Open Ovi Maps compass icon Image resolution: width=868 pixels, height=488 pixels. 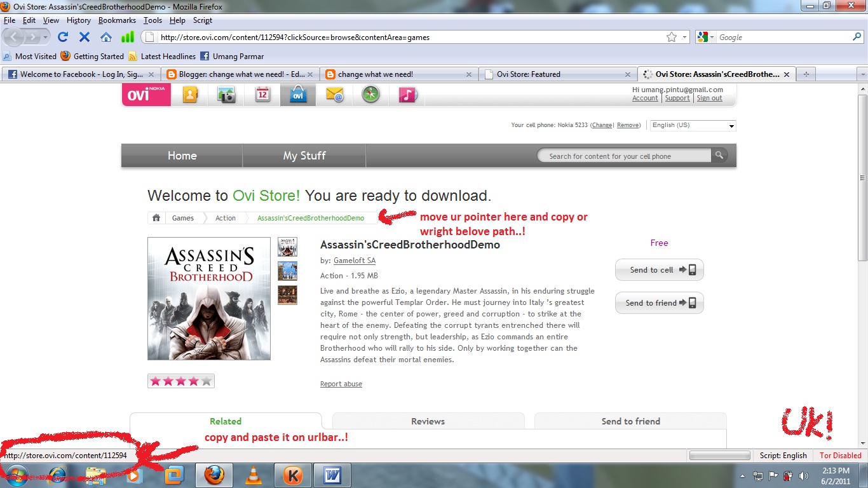pyautogui.click(x=371, y=95)
